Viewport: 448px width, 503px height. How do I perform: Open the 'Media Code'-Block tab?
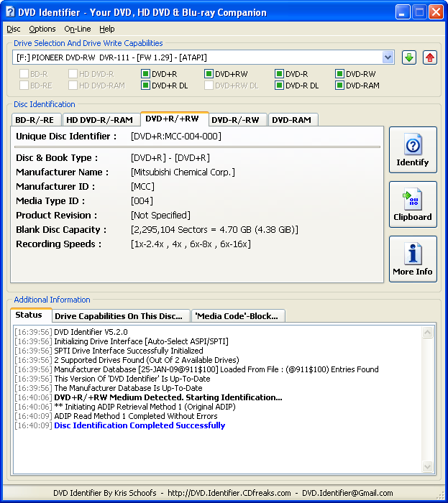(237, 316)
